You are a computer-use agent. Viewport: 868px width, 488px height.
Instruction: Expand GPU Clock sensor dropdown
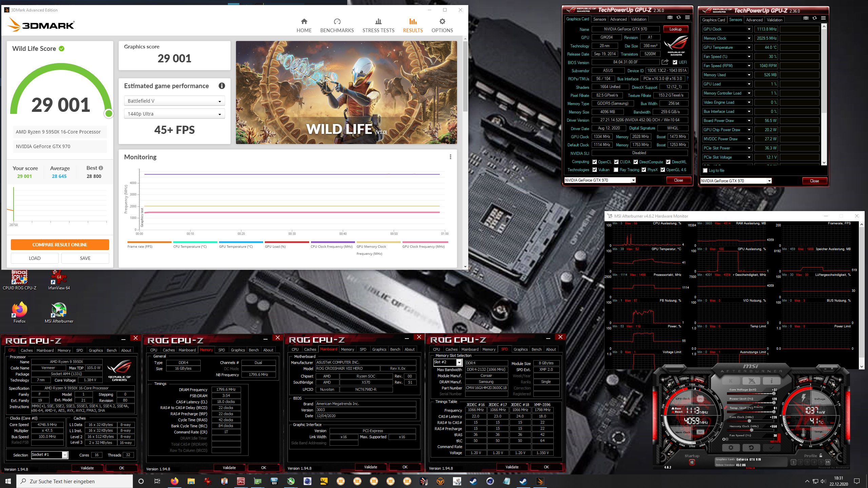749,29
